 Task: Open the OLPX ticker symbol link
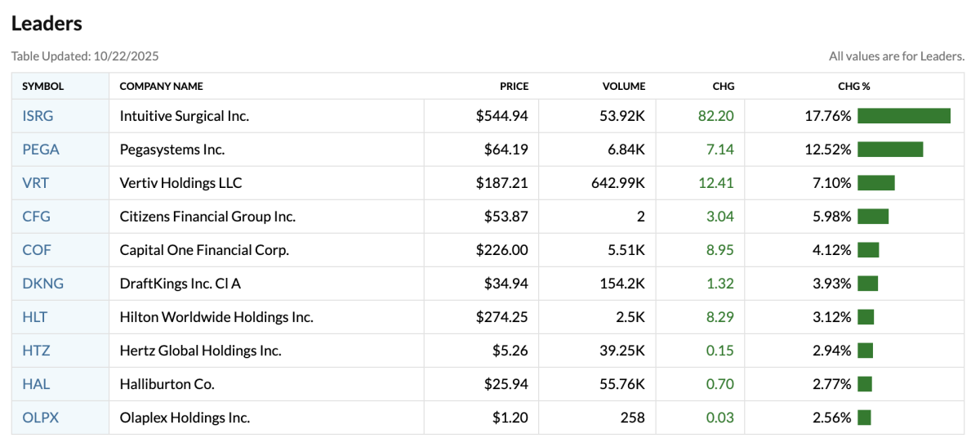(x=41, y=418)
